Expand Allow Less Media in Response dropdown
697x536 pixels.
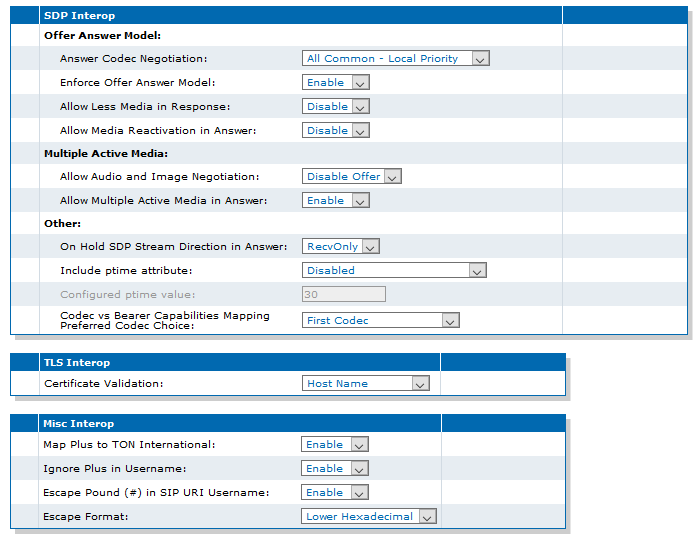pos(336,106)
